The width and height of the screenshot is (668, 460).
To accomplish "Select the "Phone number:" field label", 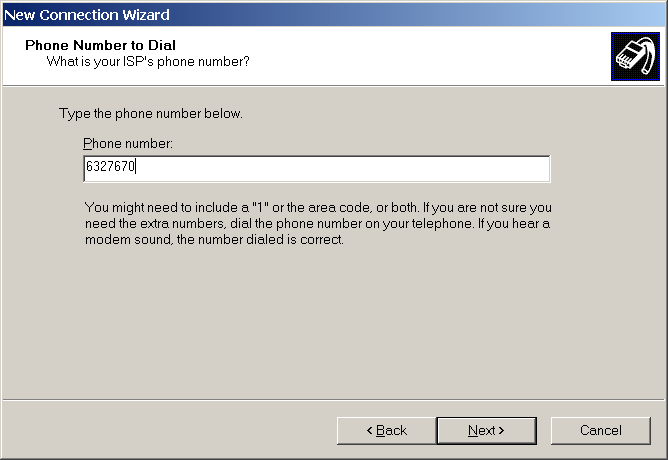I will 128,144.
